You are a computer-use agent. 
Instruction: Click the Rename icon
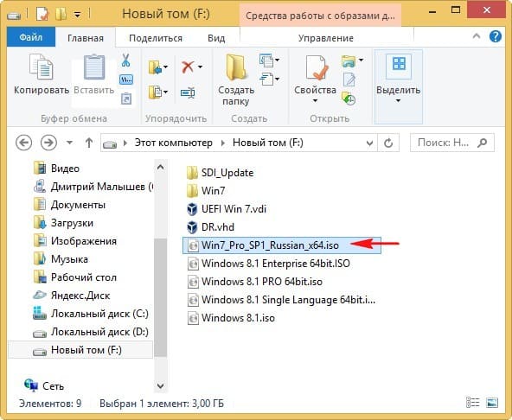(188, 93)
